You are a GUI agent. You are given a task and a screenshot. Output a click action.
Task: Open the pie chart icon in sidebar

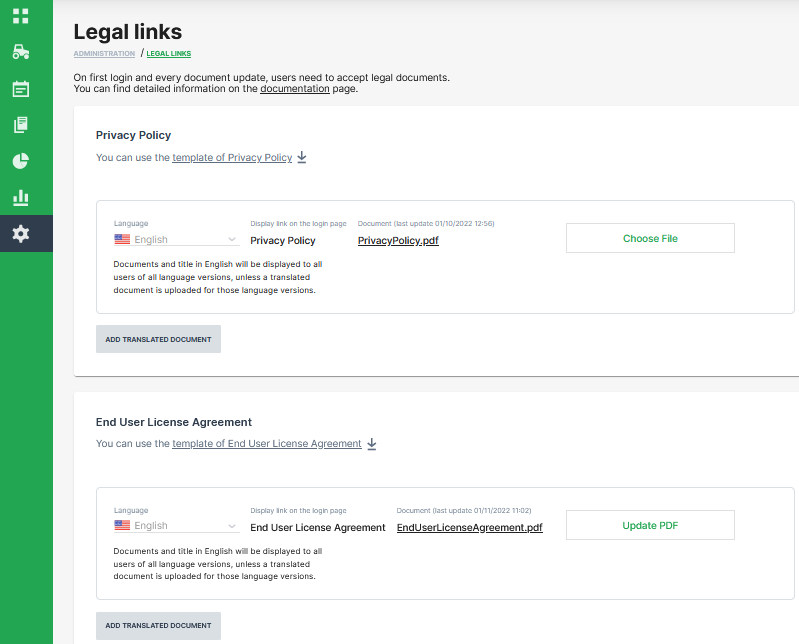click(x=20, y=161)
